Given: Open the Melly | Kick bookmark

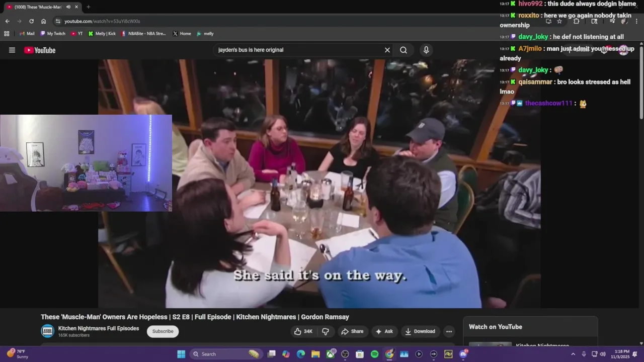Looking at the screenshot, I should (102, 34).
